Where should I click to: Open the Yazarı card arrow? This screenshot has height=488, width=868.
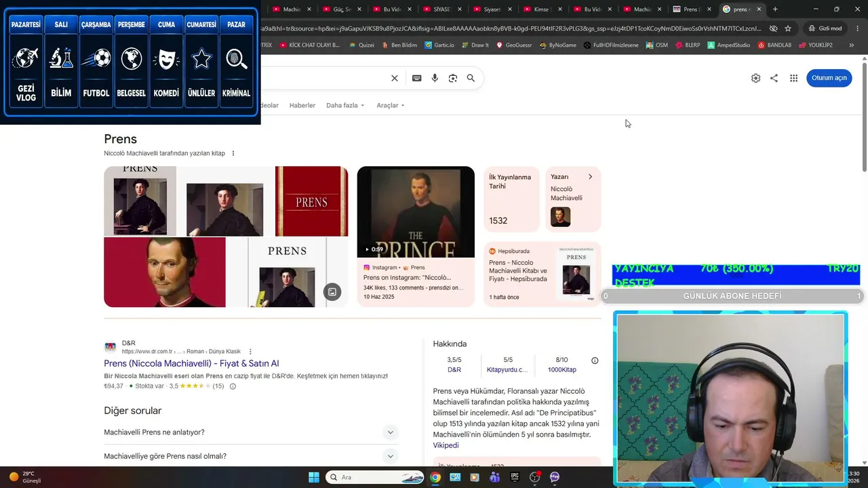click(x=590, y=177)
